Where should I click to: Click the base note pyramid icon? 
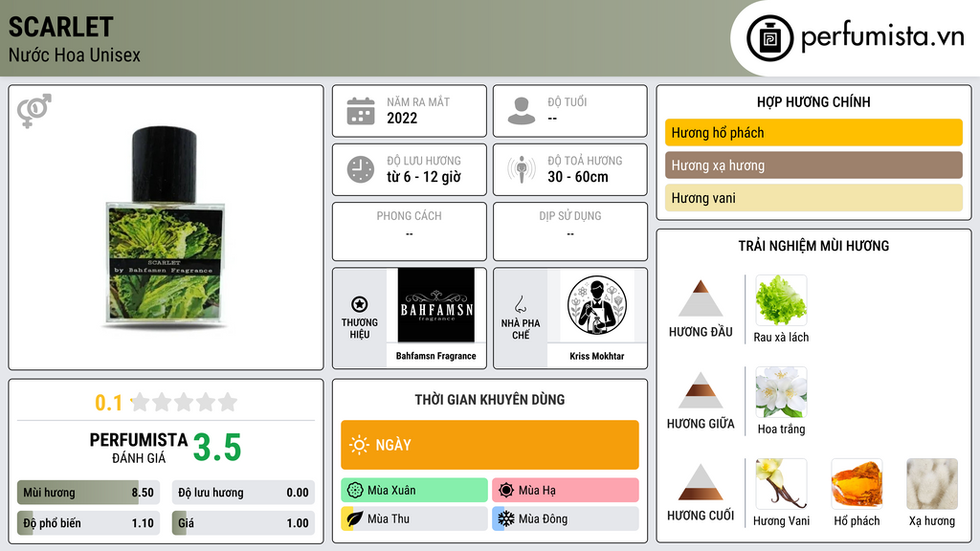701,482
